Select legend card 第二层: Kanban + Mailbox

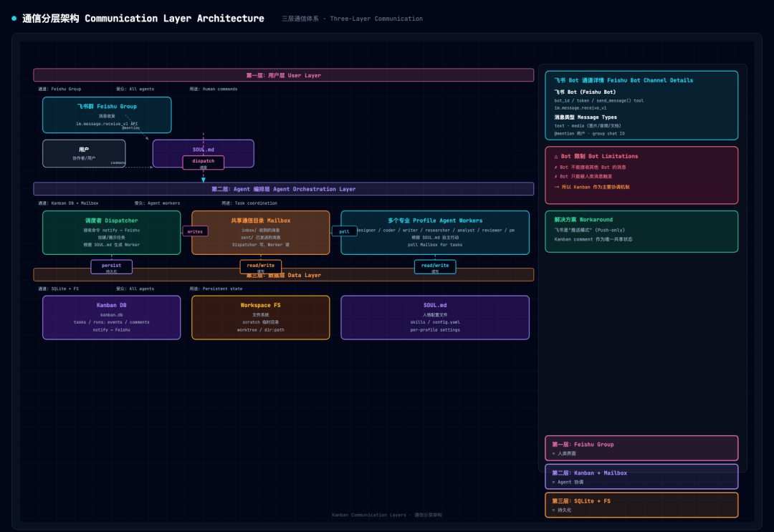[x=641, y=477]
